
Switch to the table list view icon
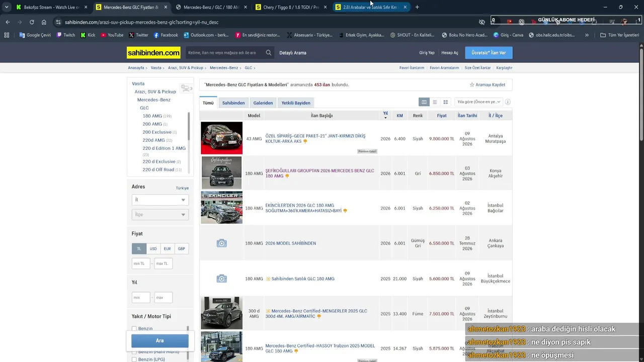(424, 102)
